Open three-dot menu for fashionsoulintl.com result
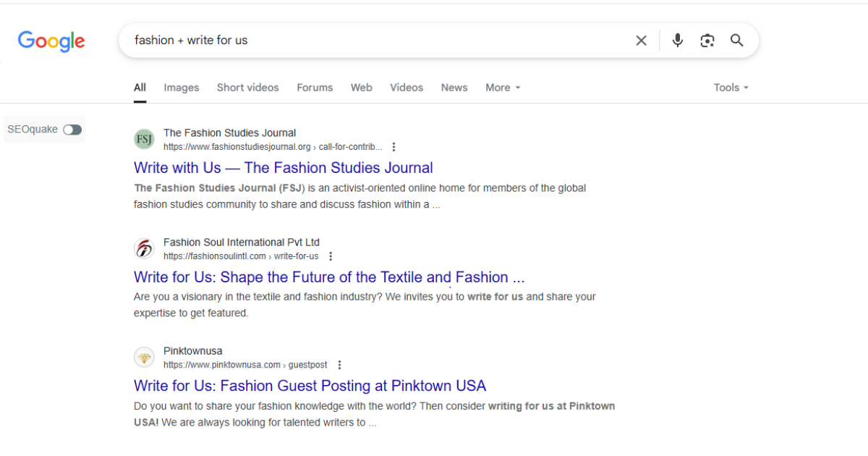This screenshot has height=456, width=868. click(331, 256)
